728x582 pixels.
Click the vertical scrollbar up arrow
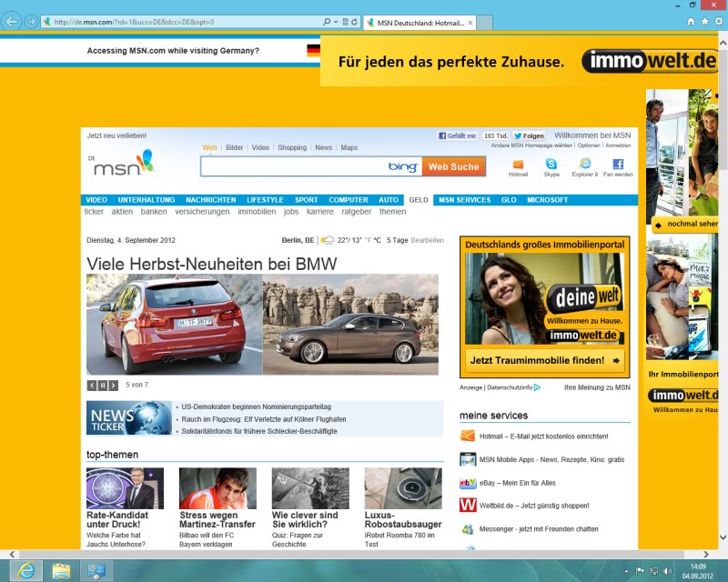tap(723, 43)
